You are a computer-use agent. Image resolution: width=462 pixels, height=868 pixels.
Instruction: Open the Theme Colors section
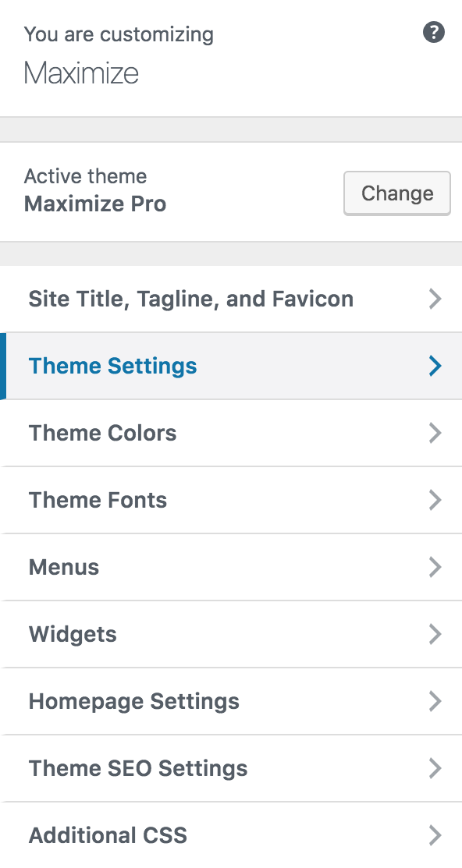click(x=231, y=433)
